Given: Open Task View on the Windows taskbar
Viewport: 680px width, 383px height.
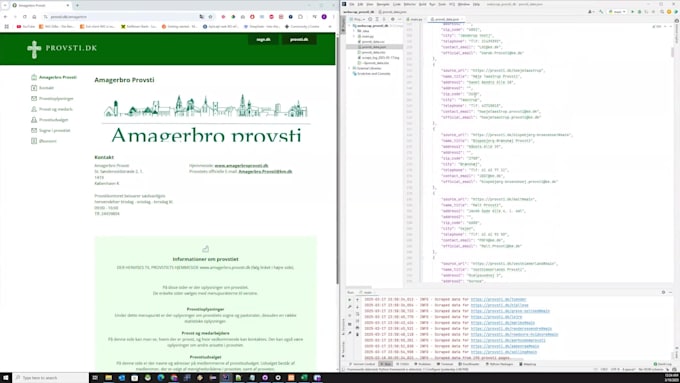Looking at the screenshot, I should click(x=95, y=378).
